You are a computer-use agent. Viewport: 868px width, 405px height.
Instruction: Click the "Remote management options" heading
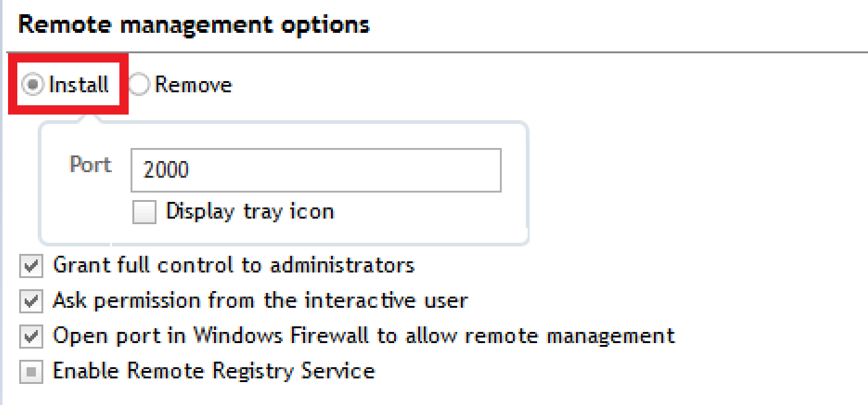(194, 25)
